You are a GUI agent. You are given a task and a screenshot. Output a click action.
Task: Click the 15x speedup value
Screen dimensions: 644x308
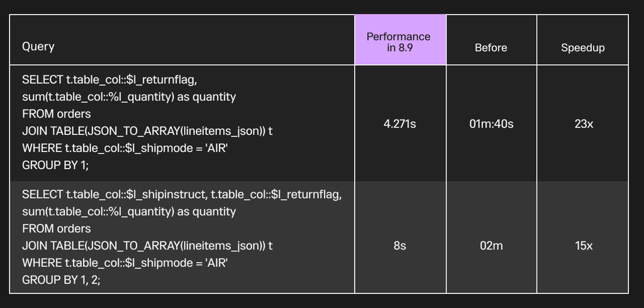[x=584, y=246]
